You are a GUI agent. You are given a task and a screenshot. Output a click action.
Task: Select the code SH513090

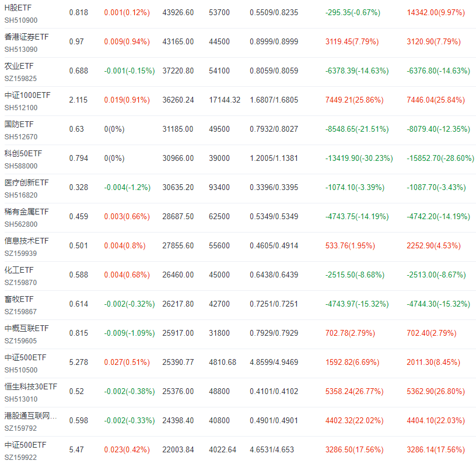tap(21, 50)
